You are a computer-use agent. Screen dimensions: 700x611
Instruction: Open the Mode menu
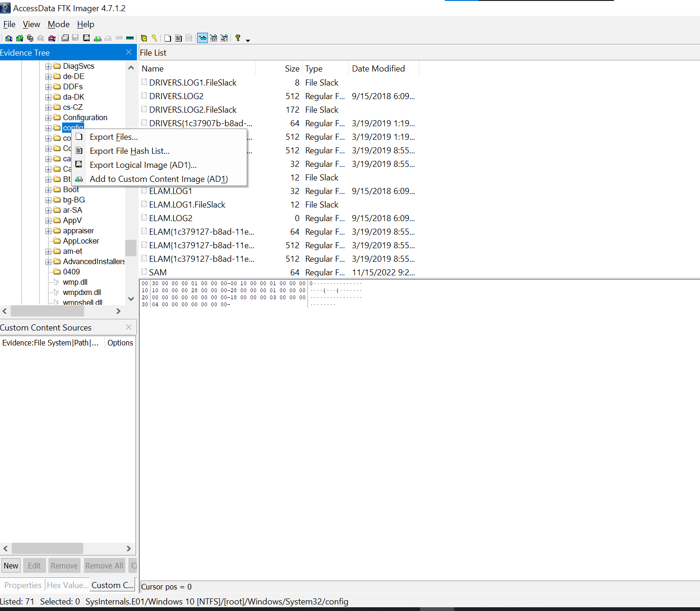click(58, 24)
